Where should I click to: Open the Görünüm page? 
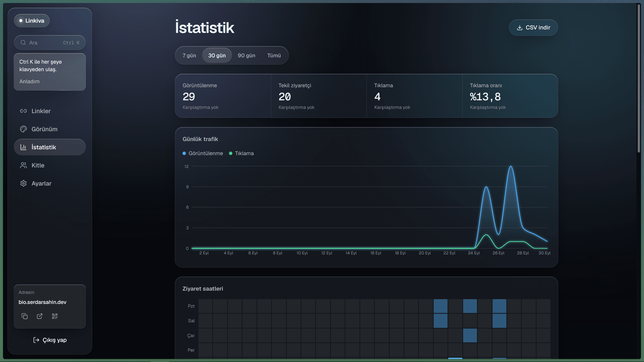click(x=50, y=129)
